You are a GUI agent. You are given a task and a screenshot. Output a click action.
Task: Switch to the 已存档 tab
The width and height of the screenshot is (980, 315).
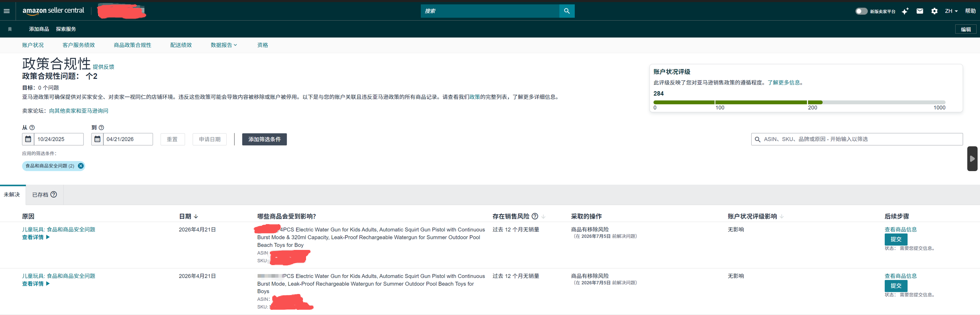pyautogui.click(x=40, y=195)
